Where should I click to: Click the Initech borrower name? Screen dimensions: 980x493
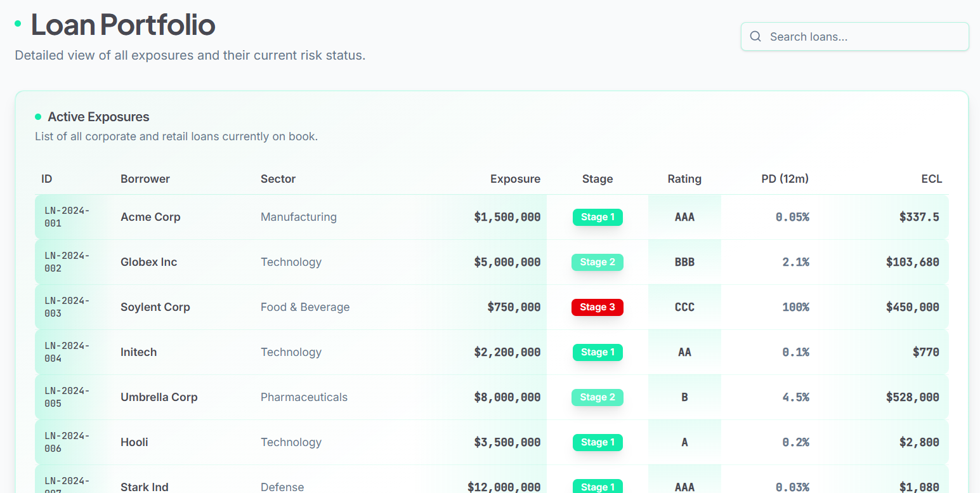coord(138,352)
